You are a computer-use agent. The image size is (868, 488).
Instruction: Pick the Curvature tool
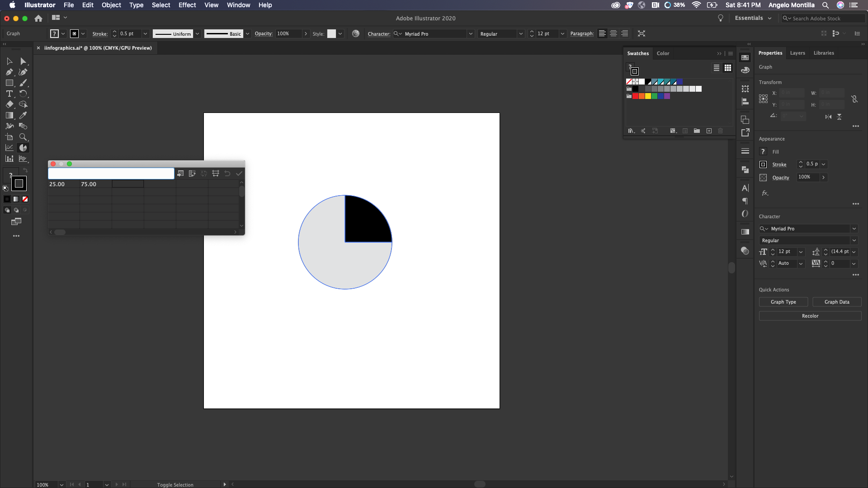23,72
